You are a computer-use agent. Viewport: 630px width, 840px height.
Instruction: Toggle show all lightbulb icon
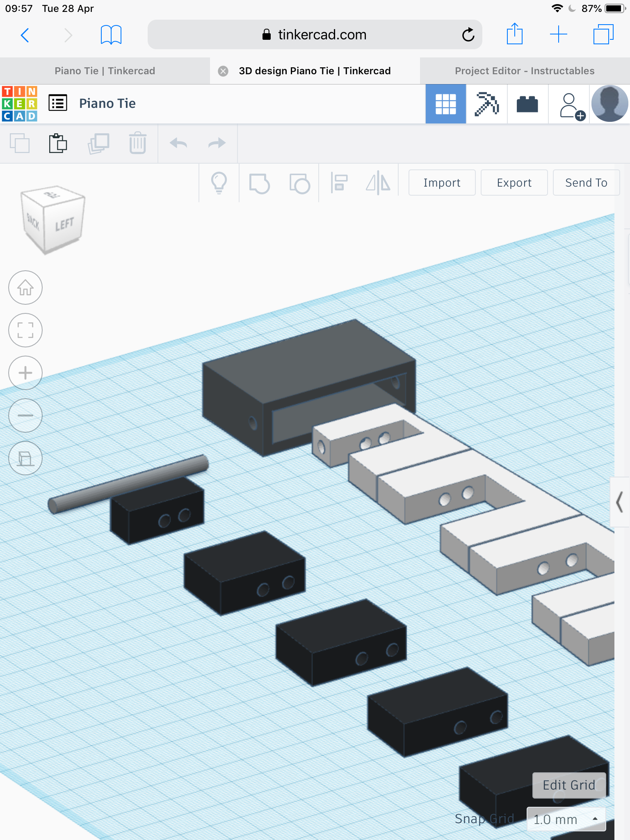(x=219, y=183)
